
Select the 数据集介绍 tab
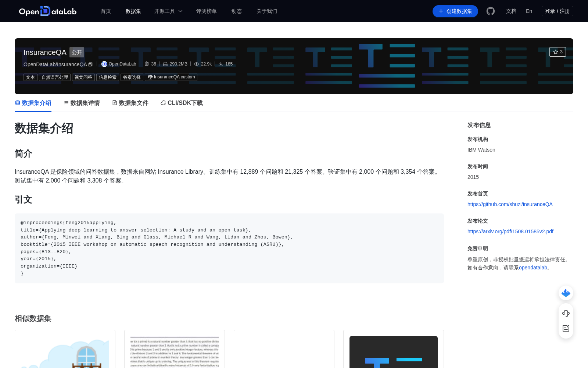[x=33, y=103]
